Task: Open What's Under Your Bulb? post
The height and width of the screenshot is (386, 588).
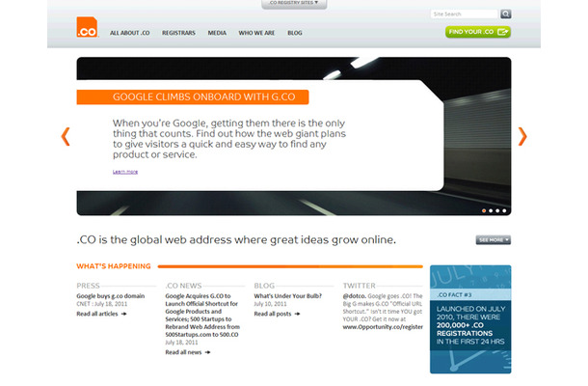Action: click(288, 296)
